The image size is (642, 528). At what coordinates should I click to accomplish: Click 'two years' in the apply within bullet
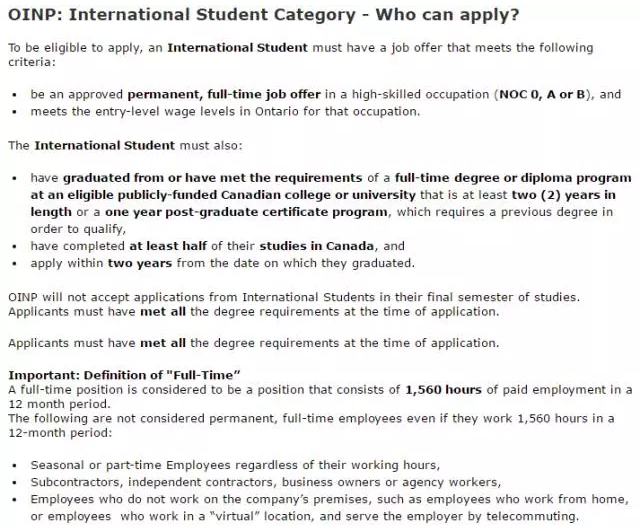(x=140, y=263)
